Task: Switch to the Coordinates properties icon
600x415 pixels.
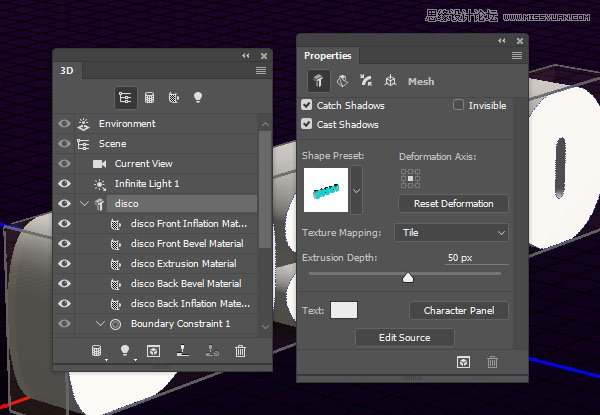Action: pyautogui.click(x=390, y=80)
